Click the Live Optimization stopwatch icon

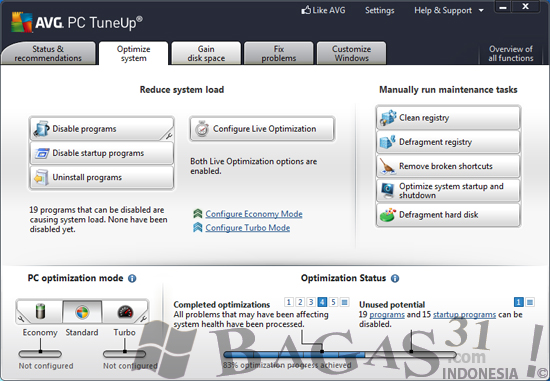pyautogui.click(x=202, y=129)
